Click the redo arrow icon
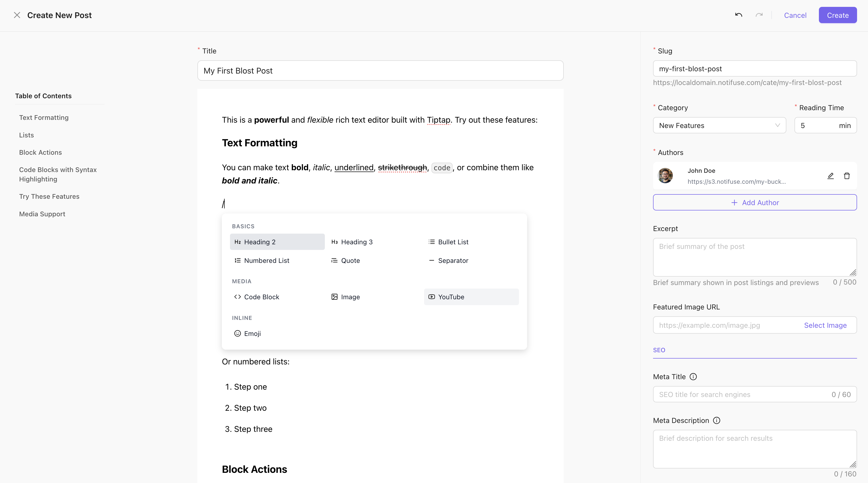 (x=759, y=15)
